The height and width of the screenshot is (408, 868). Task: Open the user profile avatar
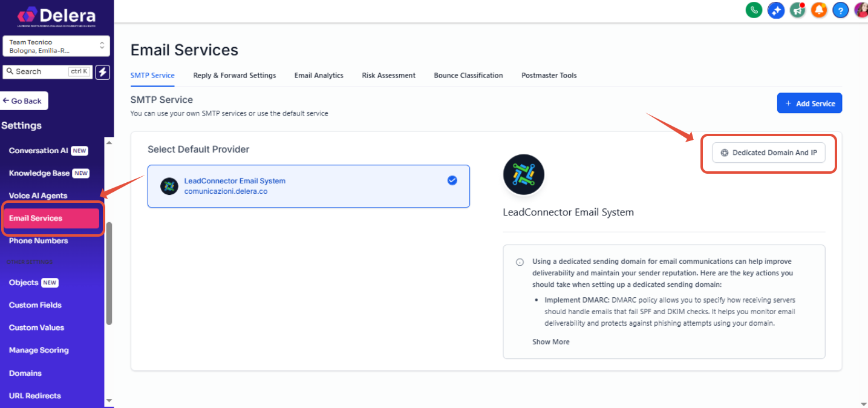[x=861, y=10]
